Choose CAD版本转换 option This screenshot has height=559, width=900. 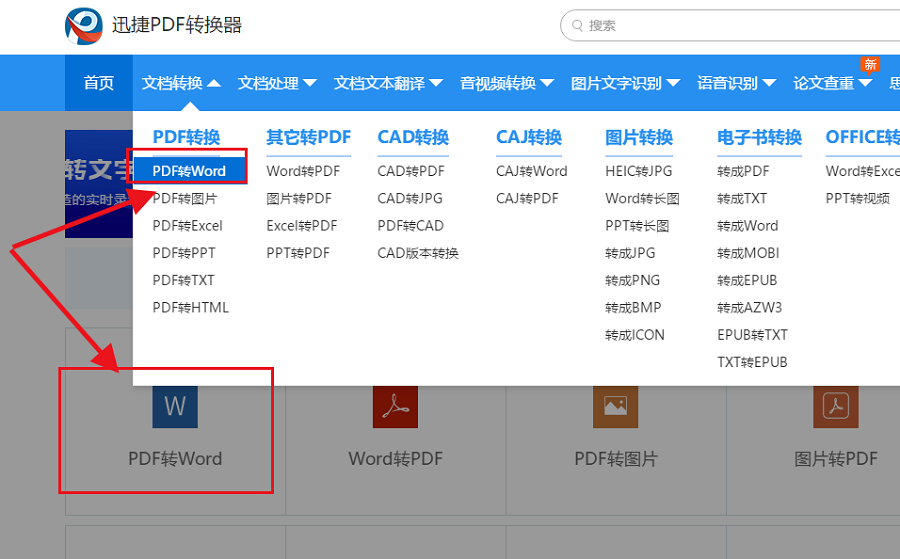[x=418, y=253]
